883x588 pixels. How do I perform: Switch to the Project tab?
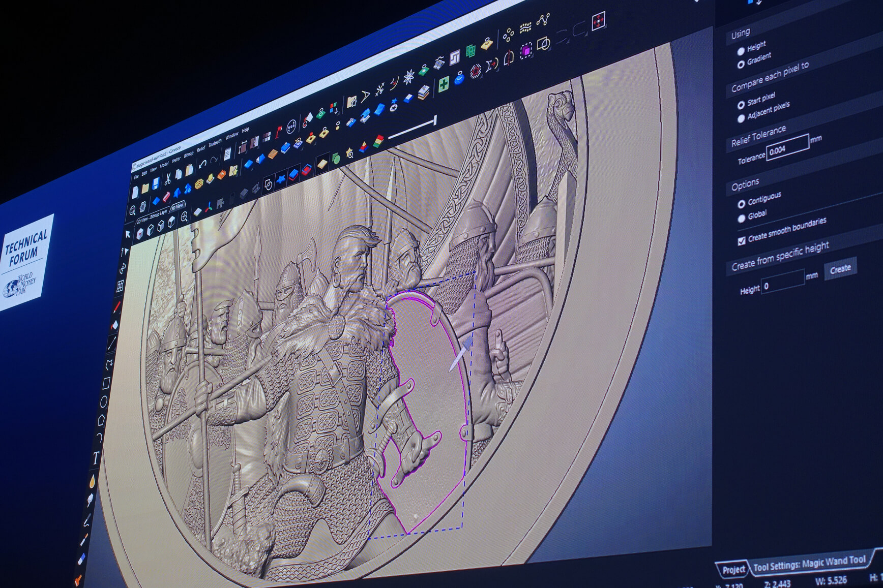733,570
